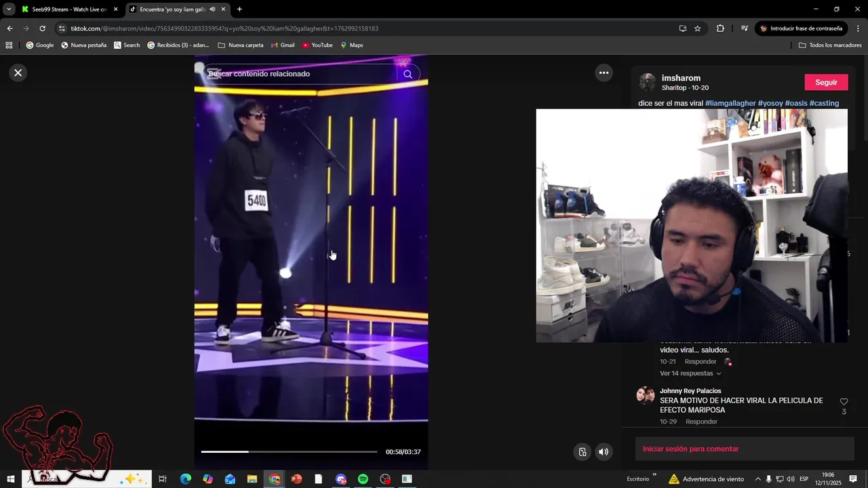The image size is (868, 488).
Task: Show hidden system tray icons
Action: (757, 479)
